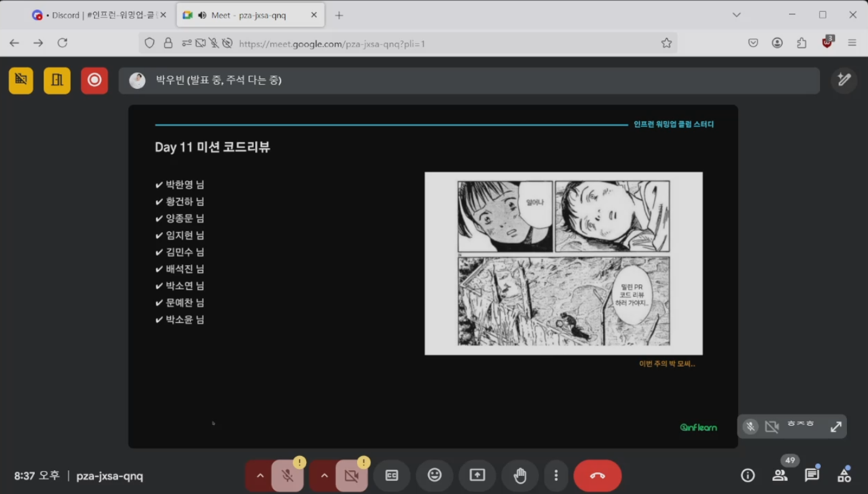Expand the self-view tile
Screen dimensions: 868x494
tap(836, 427)
